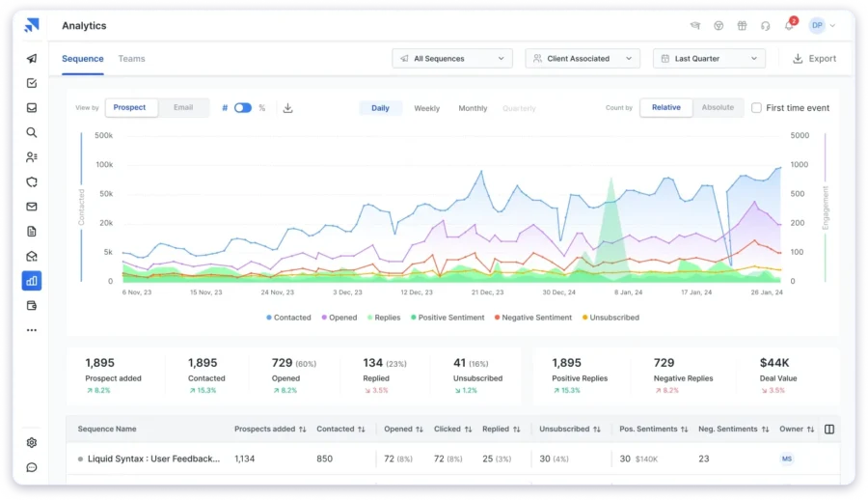Switch count to Absolute
868x500 pixels.
[718, 108]
